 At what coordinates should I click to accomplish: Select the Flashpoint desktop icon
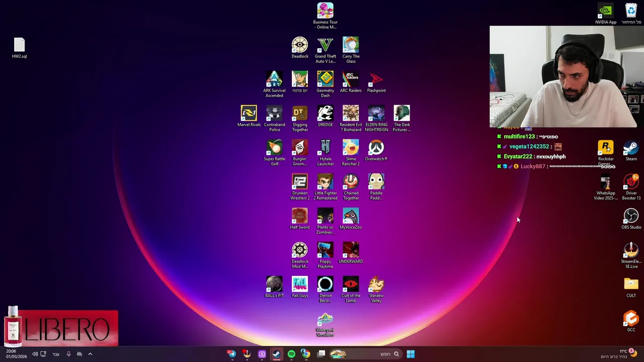click(376, 82)
